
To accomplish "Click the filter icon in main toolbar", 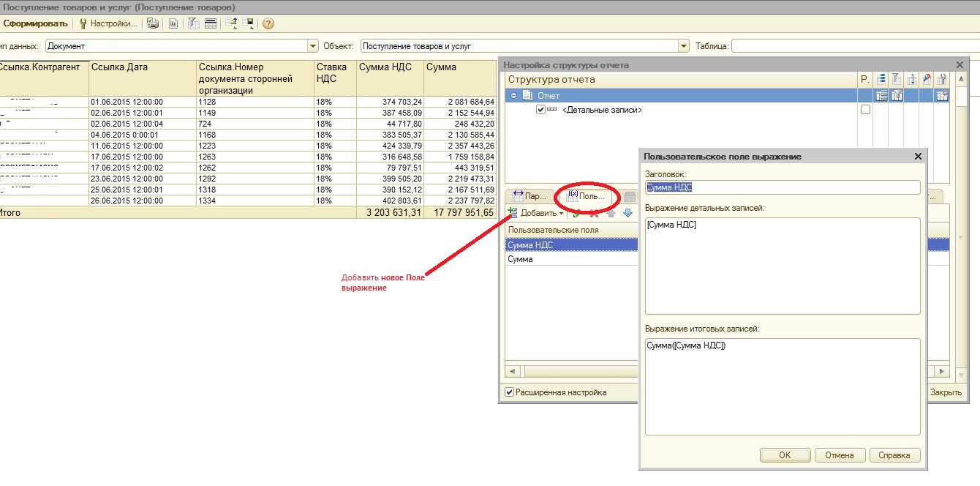I will 194,23.
